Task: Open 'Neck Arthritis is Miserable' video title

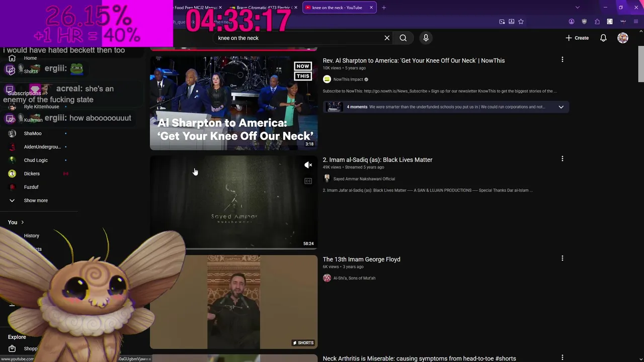Action: click(x=419, y=358)
